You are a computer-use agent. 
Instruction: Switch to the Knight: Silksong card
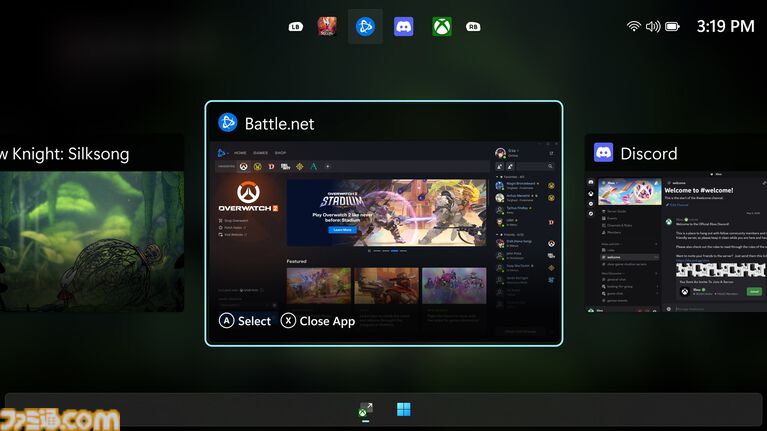(x=92, y=223)
